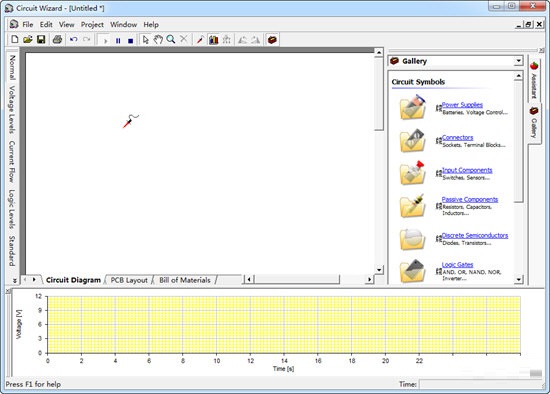Select the arrow pointer tool
Image resolution: width=550 pixels, height=394 pixels.
[x=146, y=40]
